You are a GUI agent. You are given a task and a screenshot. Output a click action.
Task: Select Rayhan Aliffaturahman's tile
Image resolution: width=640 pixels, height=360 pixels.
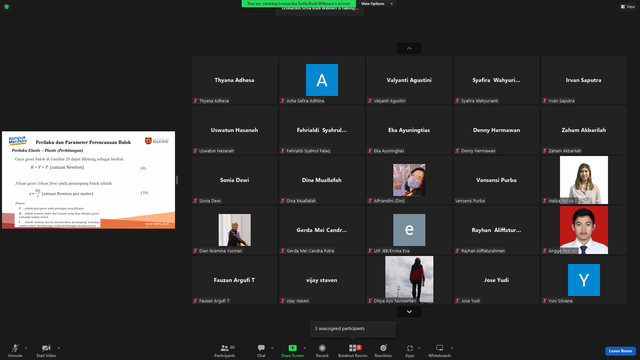tap(496, 230)
